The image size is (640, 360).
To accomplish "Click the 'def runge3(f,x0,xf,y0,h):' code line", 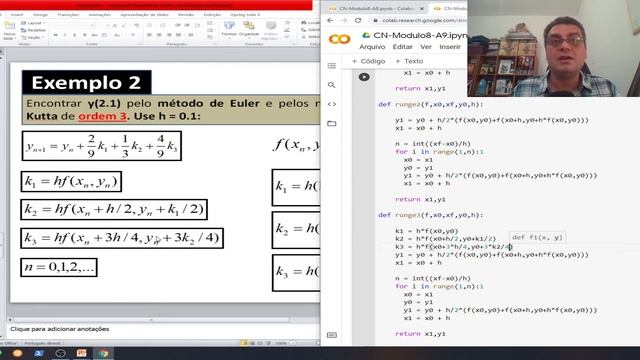I will (431, 215).
